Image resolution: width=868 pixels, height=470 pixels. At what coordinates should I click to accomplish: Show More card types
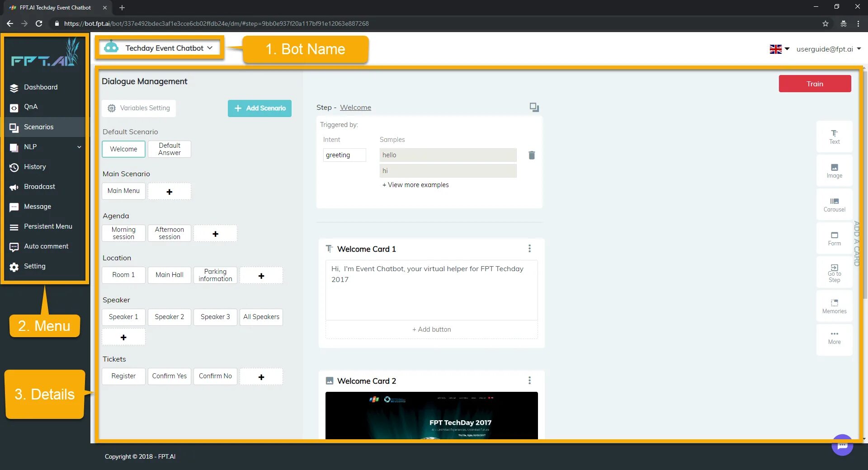(x=834, y=339)
